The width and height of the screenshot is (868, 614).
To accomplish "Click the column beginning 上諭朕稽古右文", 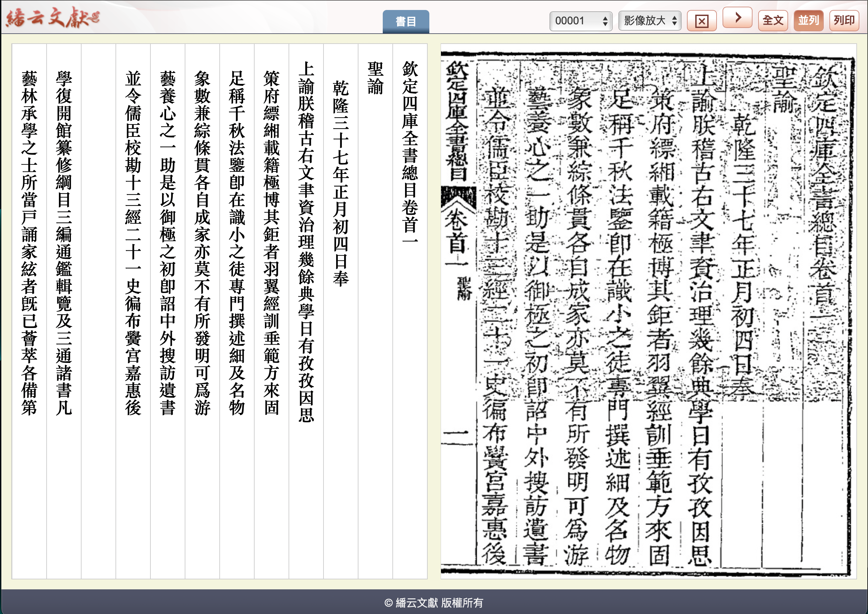I will (306, 242).
